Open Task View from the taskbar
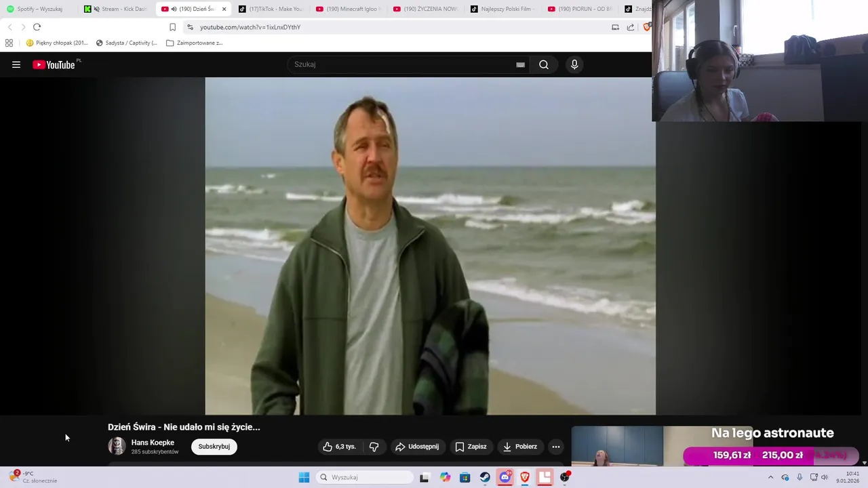868x488 pixels. click(x=425, y=477)
